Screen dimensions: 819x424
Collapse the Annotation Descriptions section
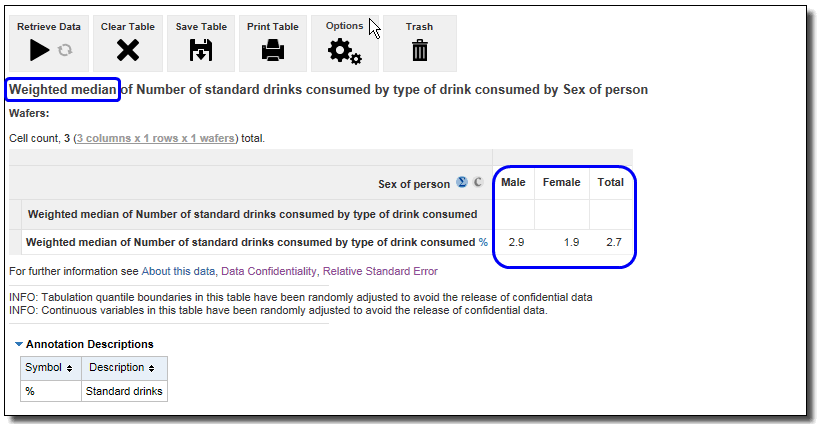[19, 344]
